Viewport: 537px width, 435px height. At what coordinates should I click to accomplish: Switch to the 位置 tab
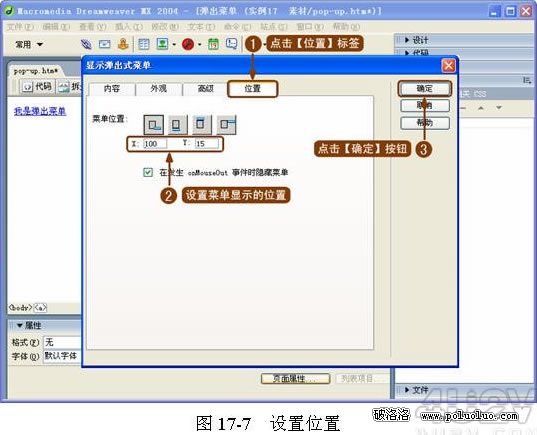(x=253, y=89)
